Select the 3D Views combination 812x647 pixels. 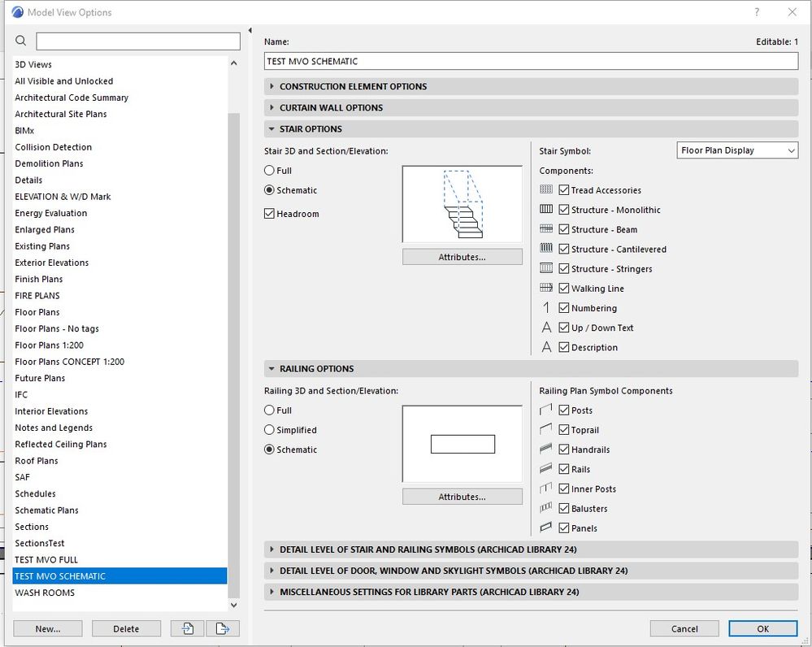point(119,64)
